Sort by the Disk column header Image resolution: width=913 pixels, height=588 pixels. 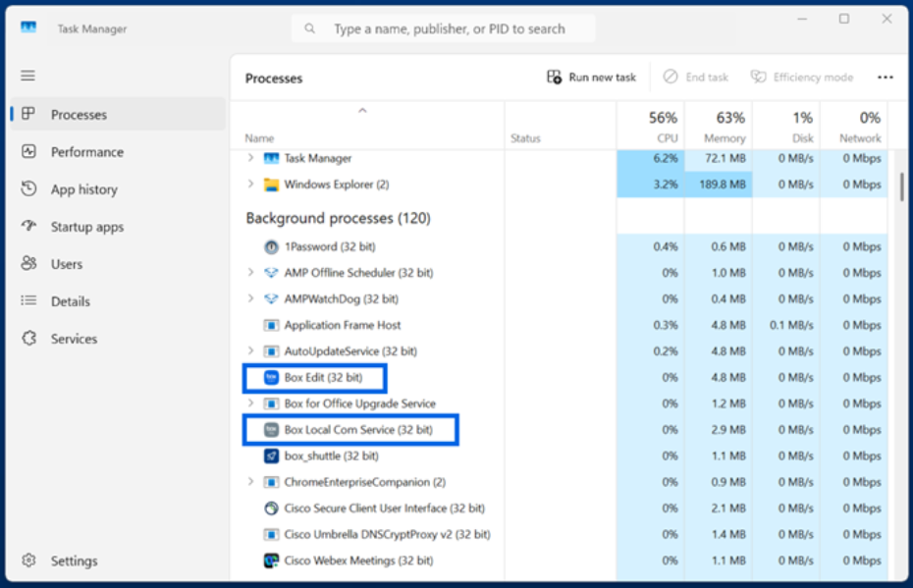(786, 127)
